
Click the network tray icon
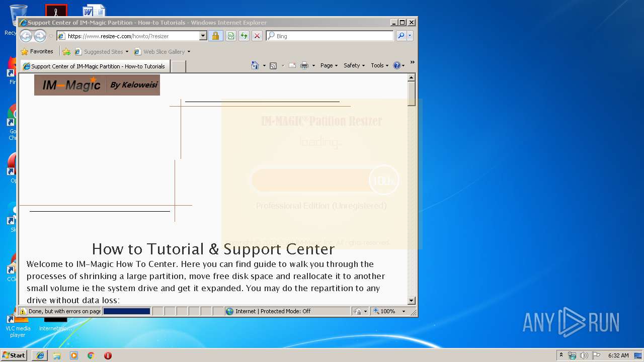572,355
